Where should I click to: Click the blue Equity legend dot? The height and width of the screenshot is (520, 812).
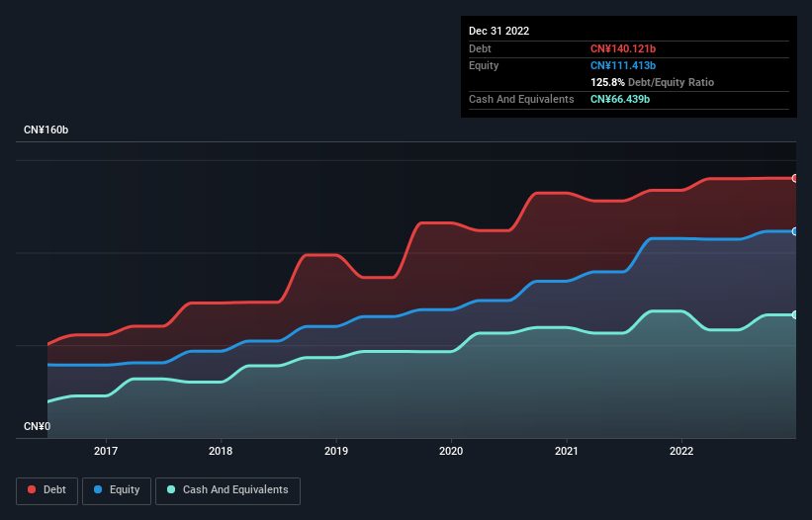point(98,489)
